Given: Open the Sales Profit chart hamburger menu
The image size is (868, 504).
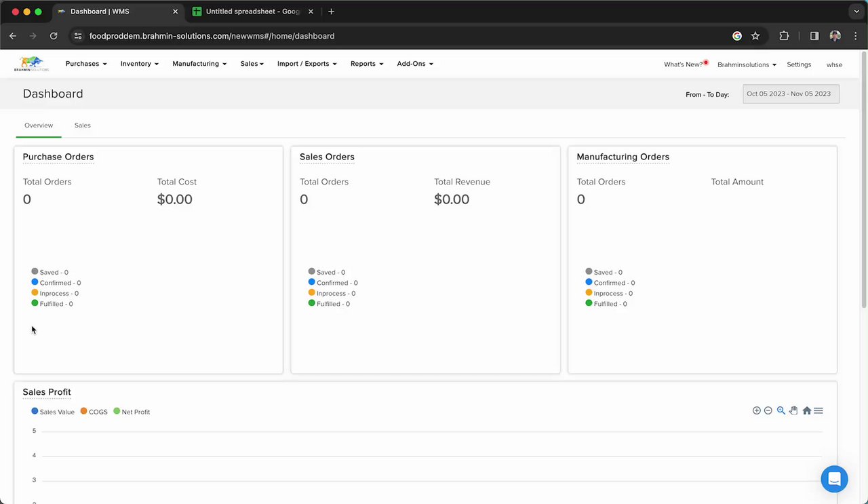Looking at the screenshot, I should coord(818,410).
